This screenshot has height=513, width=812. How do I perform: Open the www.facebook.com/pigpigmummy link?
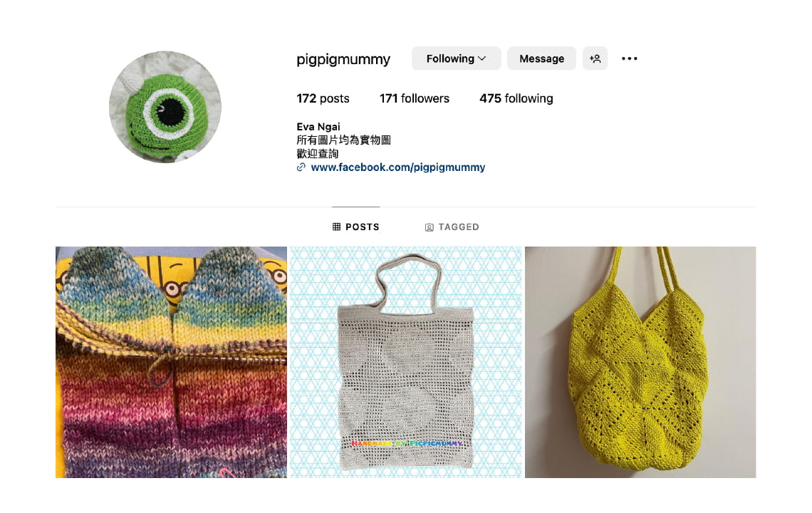coord(397,167)
